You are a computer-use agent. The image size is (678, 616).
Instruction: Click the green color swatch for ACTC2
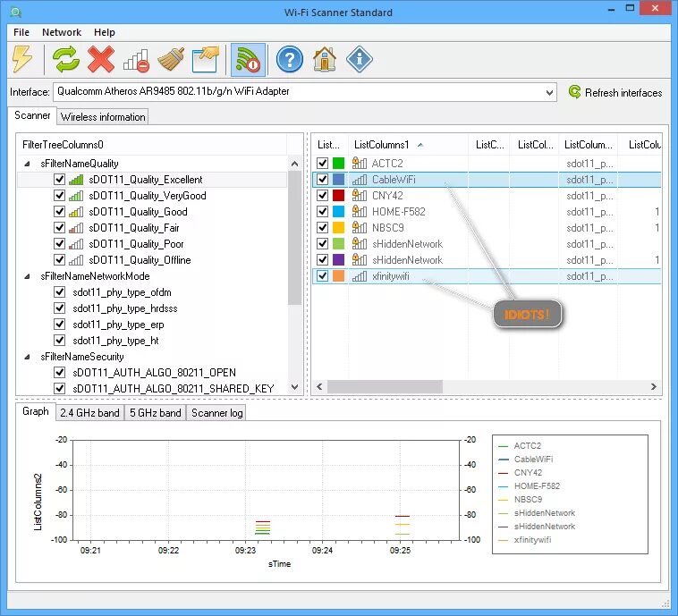(x=339, y=163)
